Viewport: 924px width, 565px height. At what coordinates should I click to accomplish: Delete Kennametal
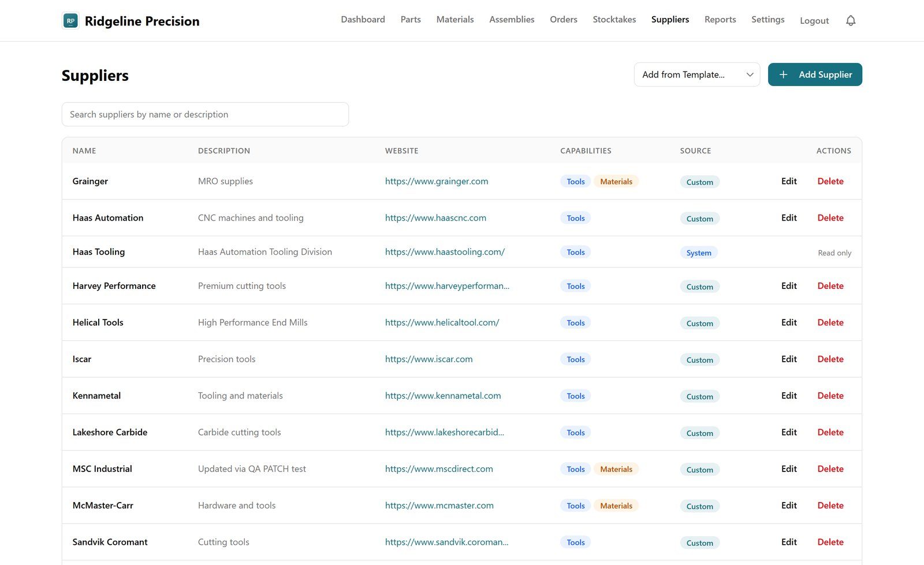[830, 396]
